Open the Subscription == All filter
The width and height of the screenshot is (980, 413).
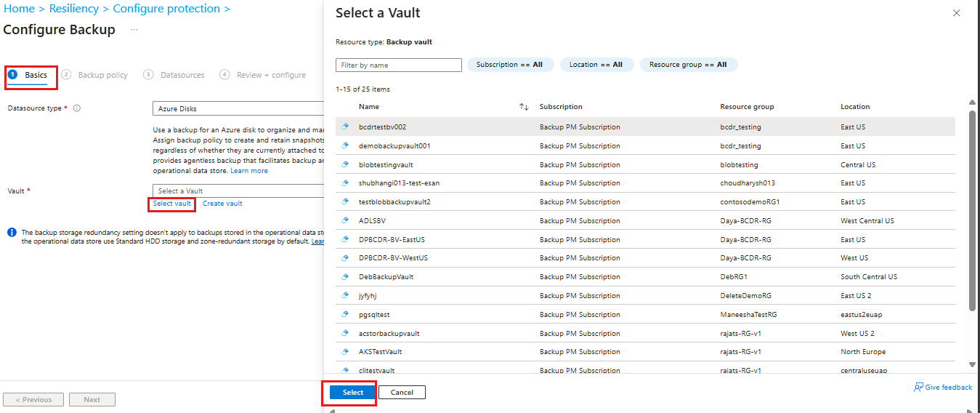point(510,65)
